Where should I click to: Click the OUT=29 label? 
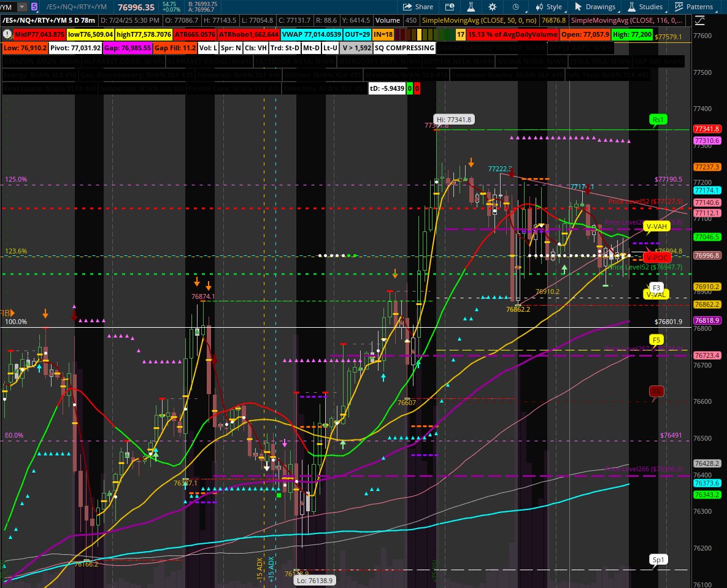tap(357, 34)
